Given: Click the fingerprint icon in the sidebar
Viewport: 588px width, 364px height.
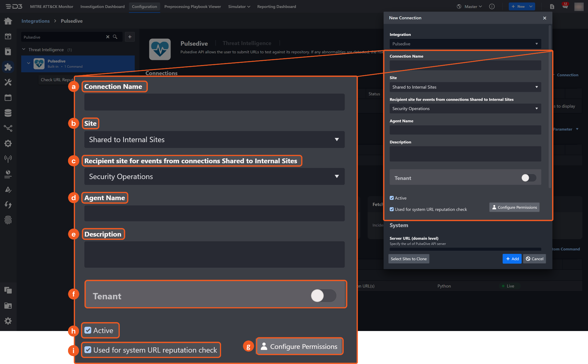Looking at the screenshot, I should click(x=8, y=220).
